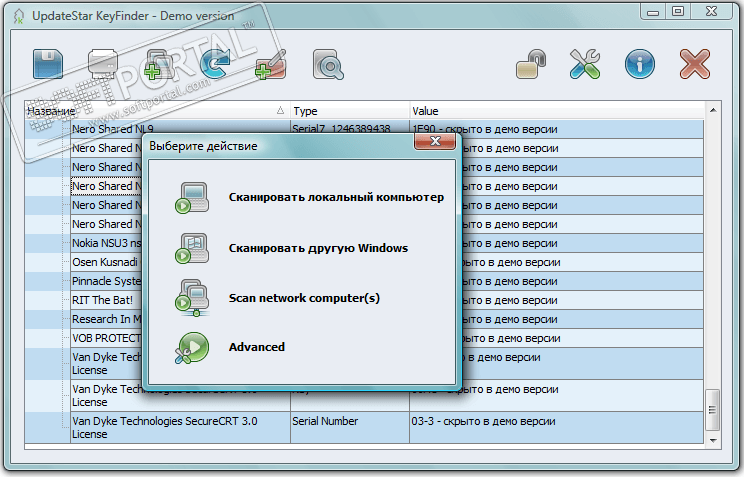Click the vertical scrollbar thumb
The image size is (744, 477).
[x=713, y=410]
